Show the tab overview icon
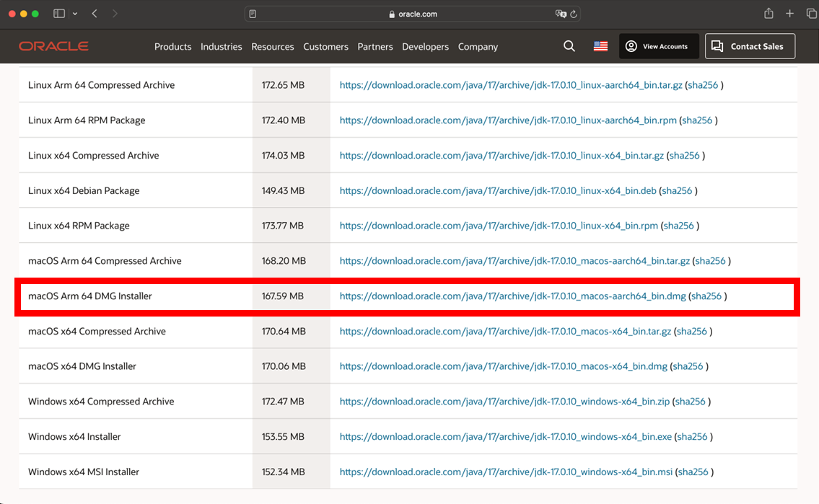This screenshot has height=504, width=819. pyautogui.click(x=811, y=14)
